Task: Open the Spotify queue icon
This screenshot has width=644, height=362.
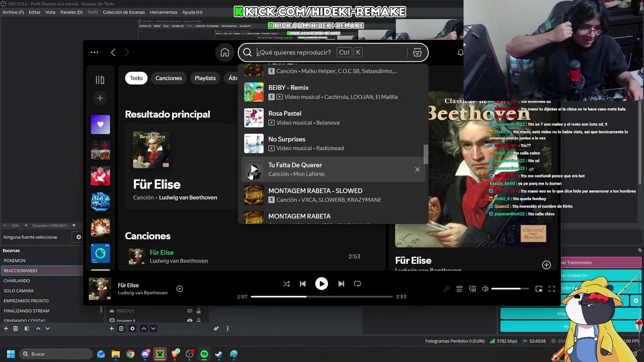Action: click(459, 289)
